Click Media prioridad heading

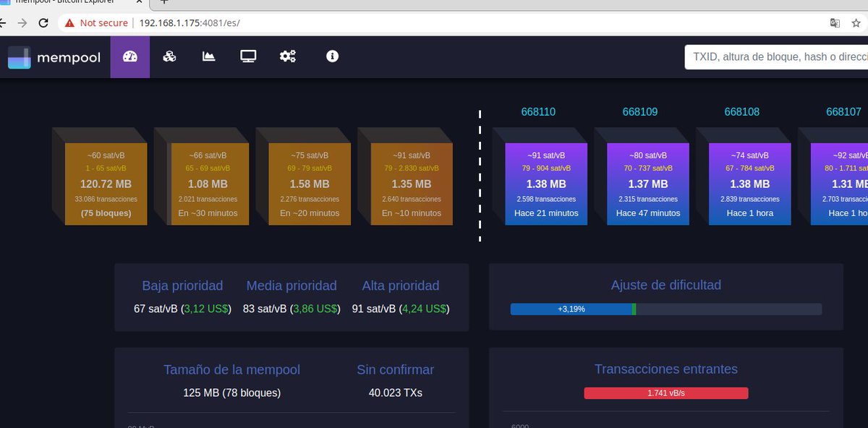292,286
